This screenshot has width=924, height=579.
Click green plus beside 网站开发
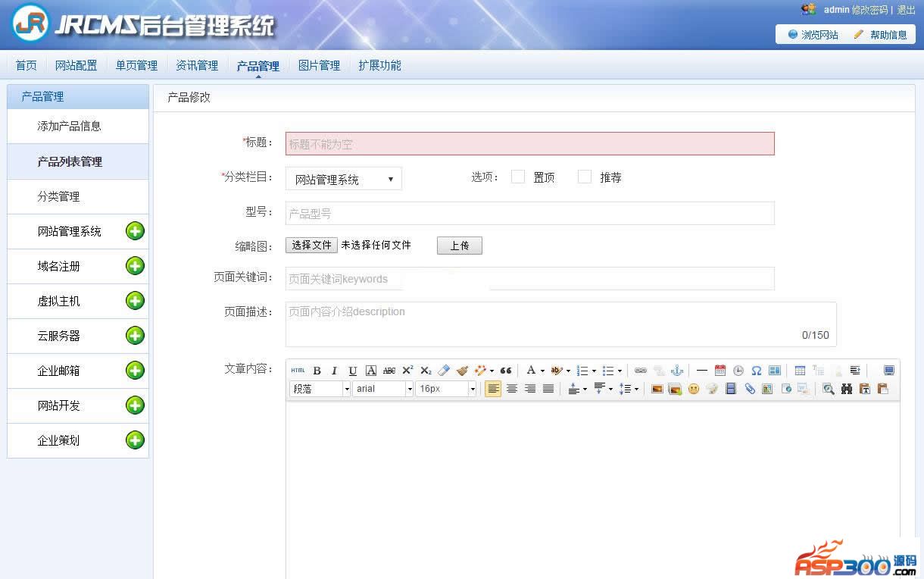click(135, 405)
